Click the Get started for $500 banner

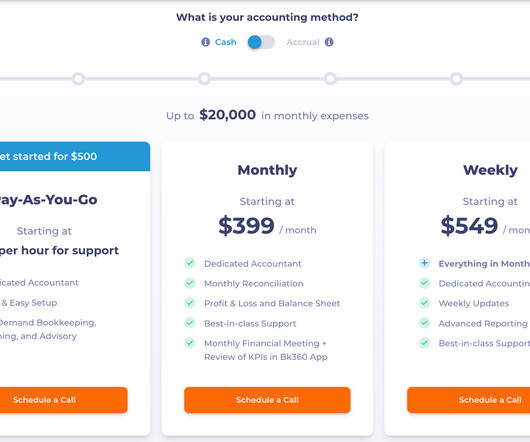coord(75,156)
